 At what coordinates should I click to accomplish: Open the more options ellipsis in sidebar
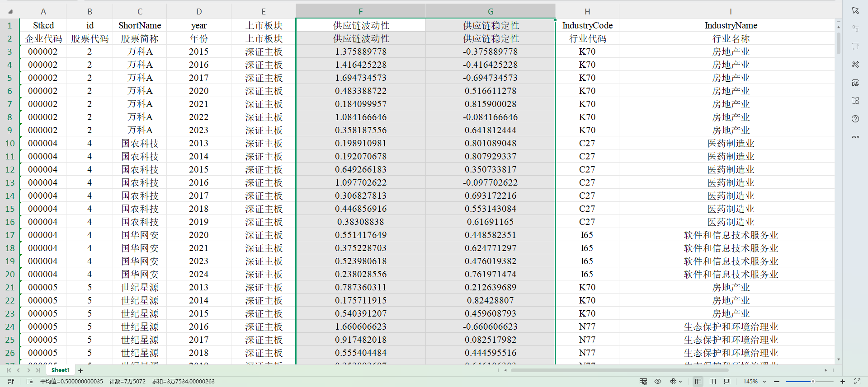point(855,137)
